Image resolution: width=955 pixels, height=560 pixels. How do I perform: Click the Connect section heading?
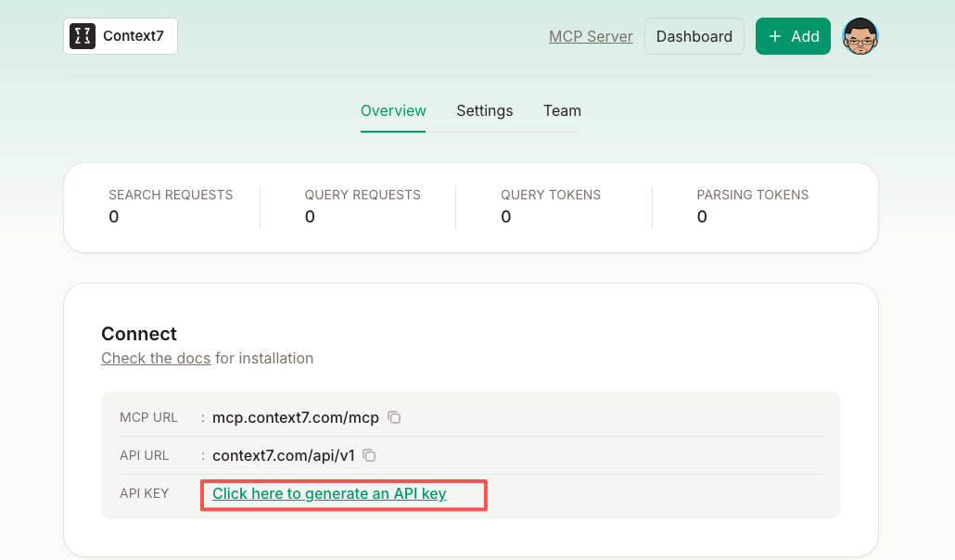139,334
